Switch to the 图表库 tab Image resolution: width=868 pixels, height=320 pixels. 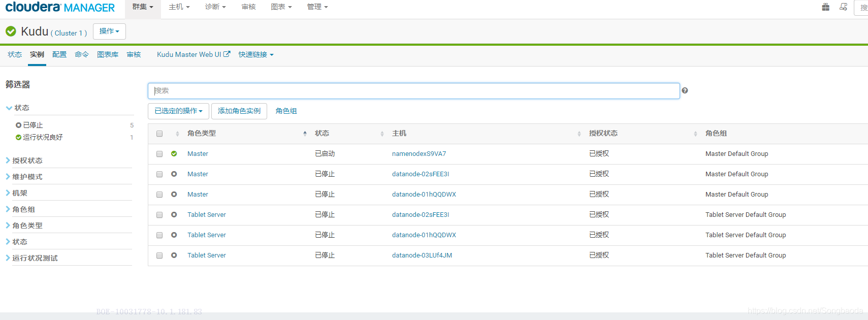tap(108, 54)
